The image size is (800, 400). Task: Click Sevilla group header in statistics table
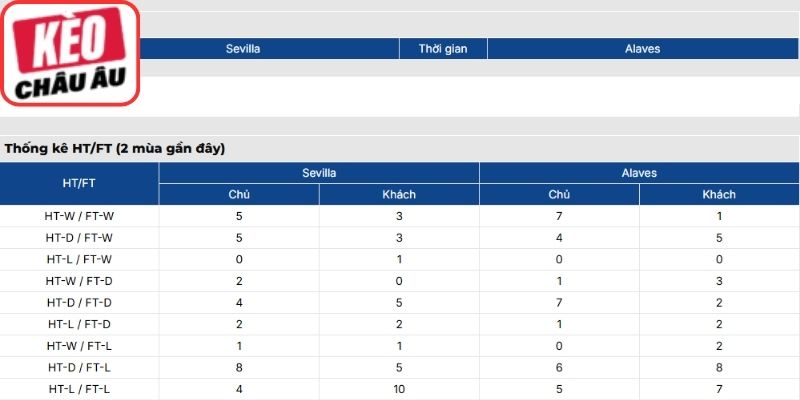[319, 173]
